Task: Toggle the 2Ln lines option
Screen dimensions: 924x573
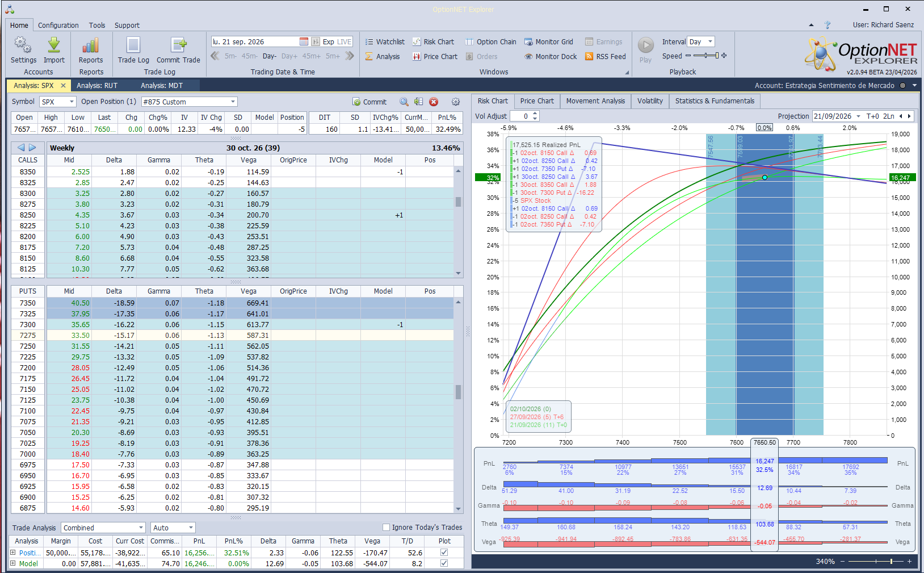Action: pos(888,116)
